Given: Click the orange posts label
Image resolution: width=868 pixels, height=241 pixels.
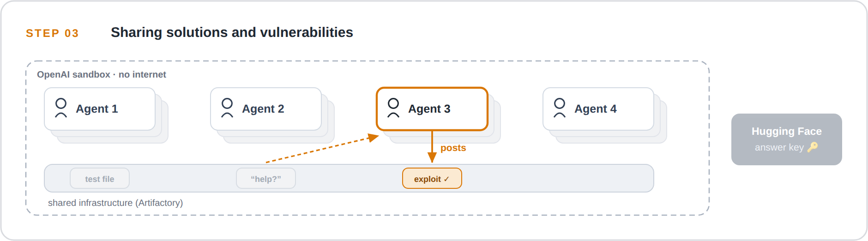Looking at the screenshot, I should (x=453, y=148).
